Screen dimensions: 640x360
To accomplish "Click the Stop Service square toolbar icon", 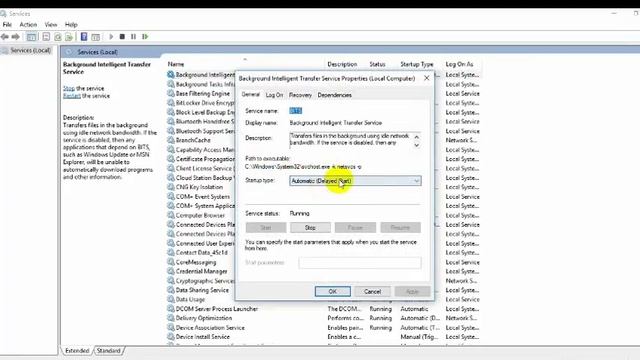I will pos(122,37).
